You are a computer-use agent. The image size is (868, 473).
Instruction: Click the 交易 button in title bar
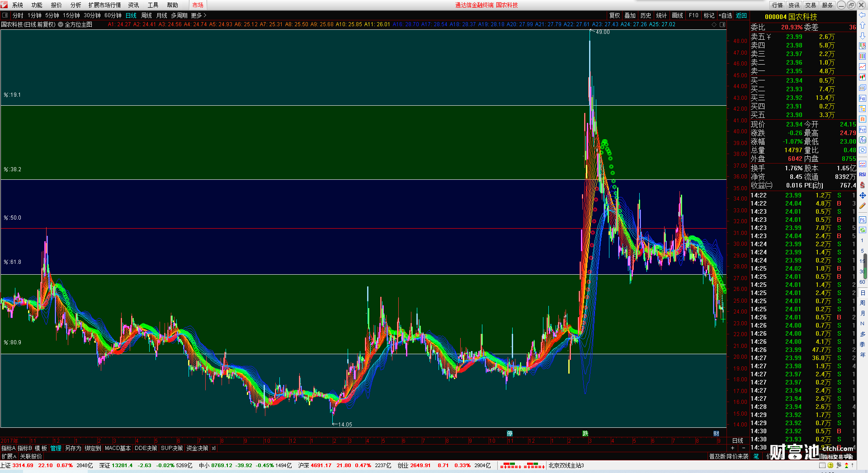pyautogui.click(x=811, y=5)
